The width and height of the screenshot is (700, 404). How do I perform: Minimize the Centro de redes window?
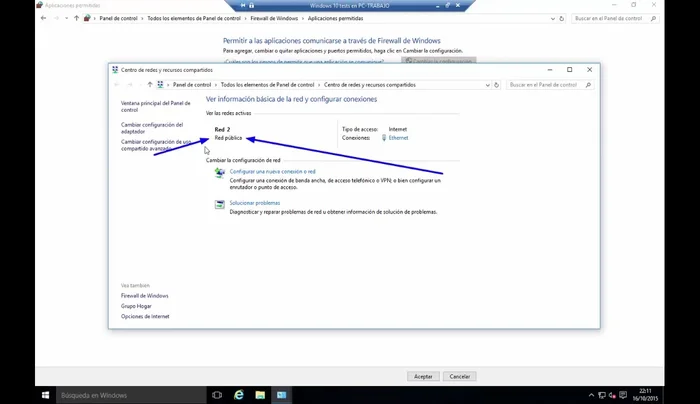click(x=550, y=70)
